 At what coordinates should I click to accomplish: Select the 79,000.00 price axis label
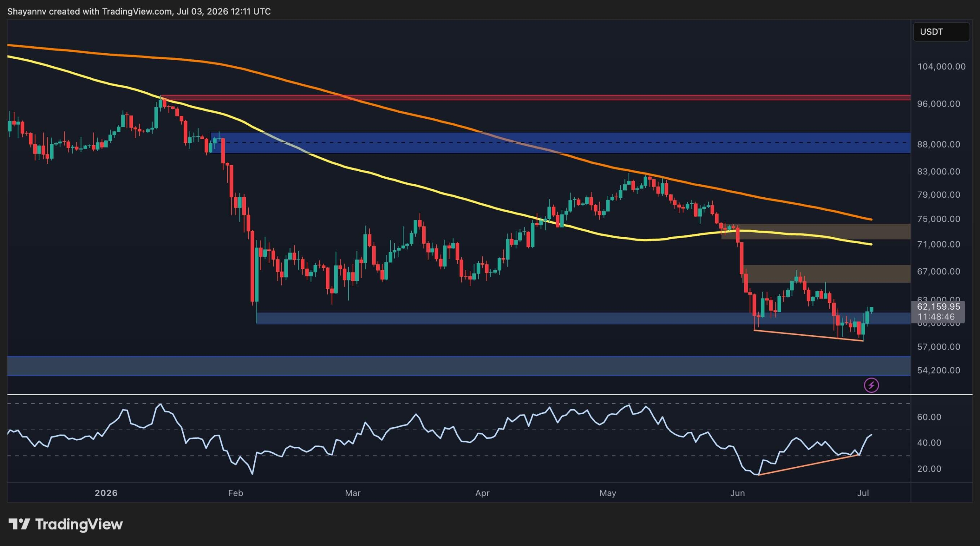click(939, 195)
